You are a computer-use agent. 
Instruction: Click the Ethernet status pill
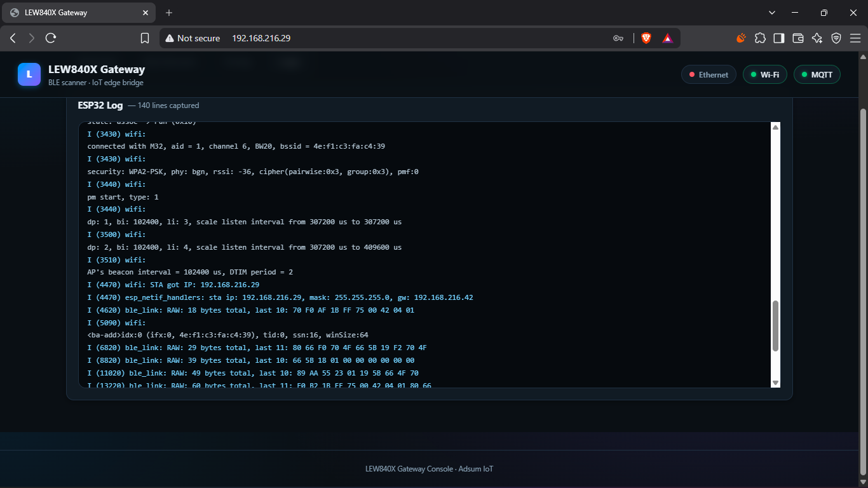[709, 74]
